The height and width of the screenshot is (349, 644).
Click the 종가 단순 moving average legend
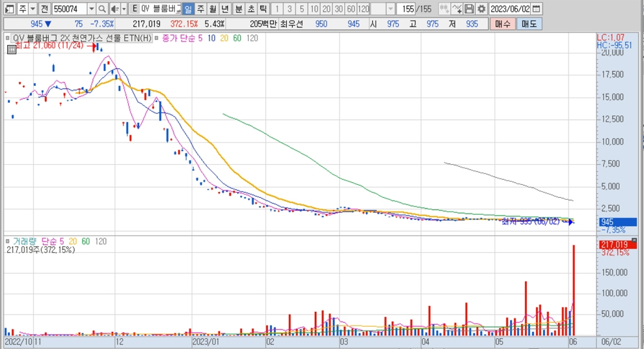click(x=180, y=38)
